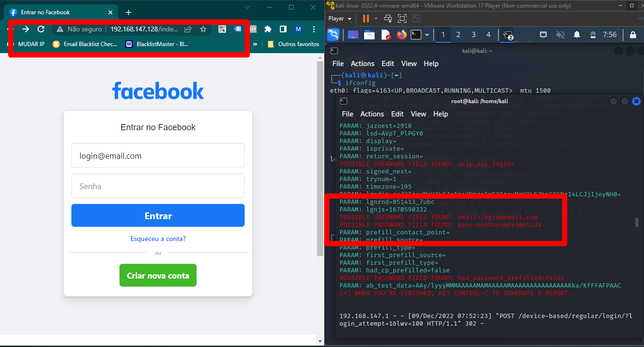This screenshot has width=644, height=347.
Task: Click the show desktop icon in Kali panel
Action: pyautogui.click(x=353, y=35)
